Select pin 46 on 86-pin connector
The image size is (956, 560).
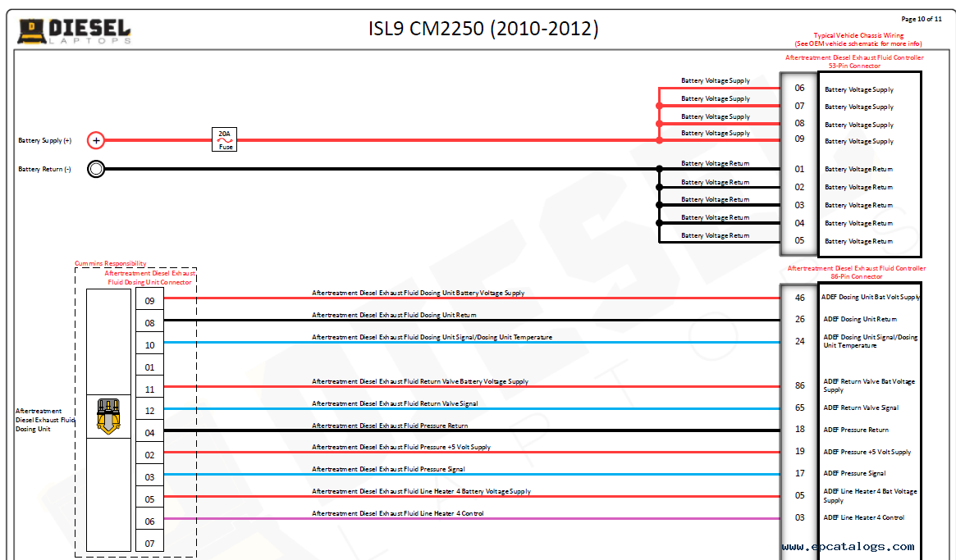tap(800, 298)
